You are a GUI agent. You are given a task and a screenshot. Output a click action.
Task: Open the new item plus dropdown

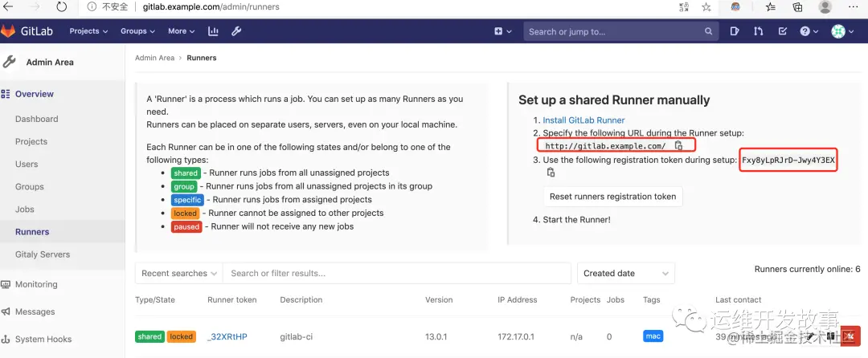coord(502,31)
